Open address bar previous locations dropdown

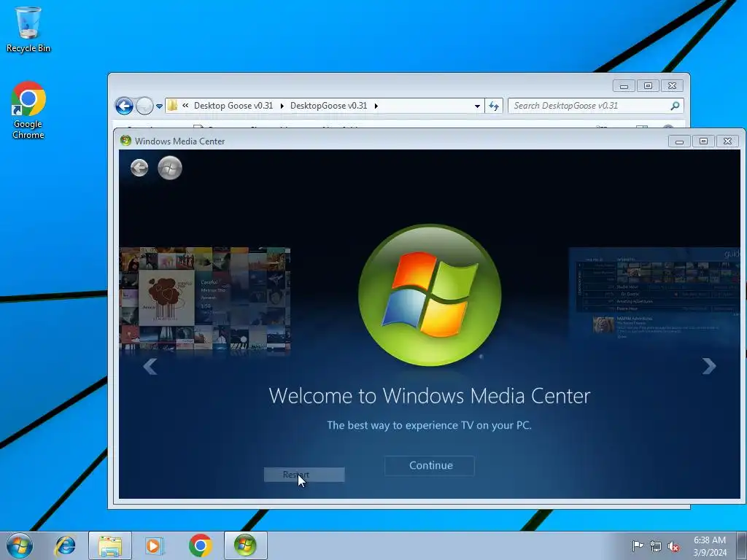click(x=477, y=106)
